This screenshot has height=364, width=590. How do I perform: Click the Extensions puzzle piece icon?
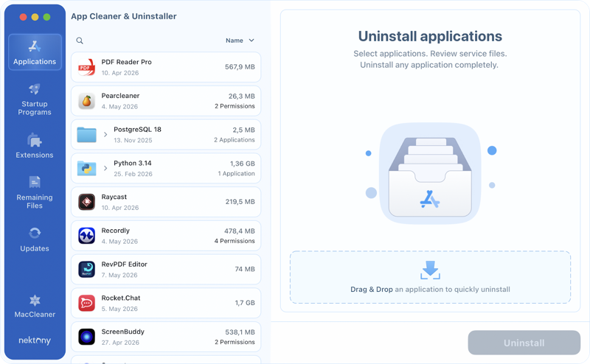[35, 140]
